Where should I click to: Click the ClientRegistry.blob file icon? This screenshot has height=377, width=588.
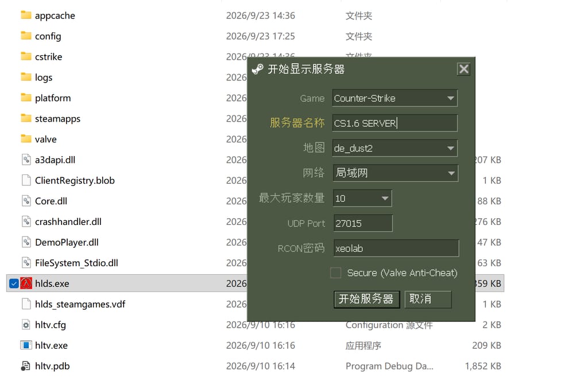(x=26, y=180)
